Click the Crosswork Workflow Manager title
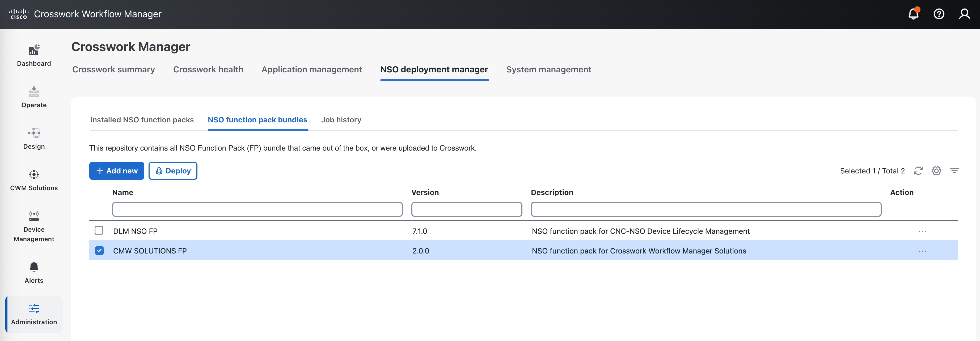 98,14
